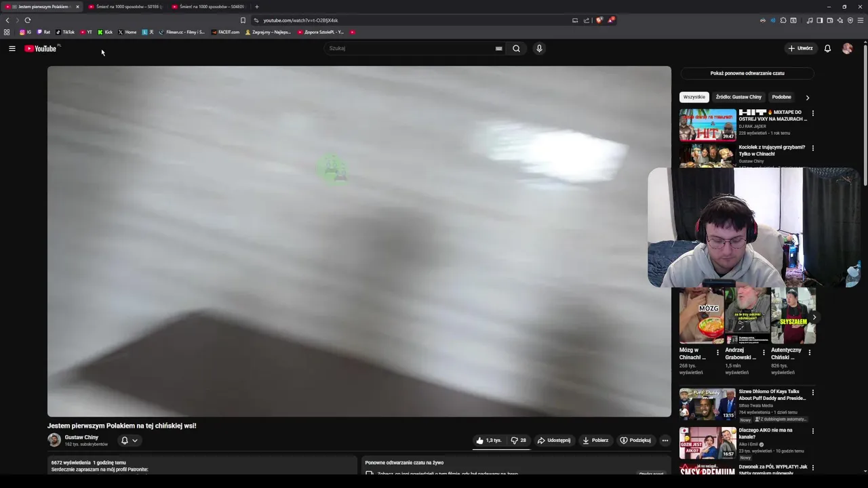
Task: Click the 'Pobierz' download button
Action: 595,440
